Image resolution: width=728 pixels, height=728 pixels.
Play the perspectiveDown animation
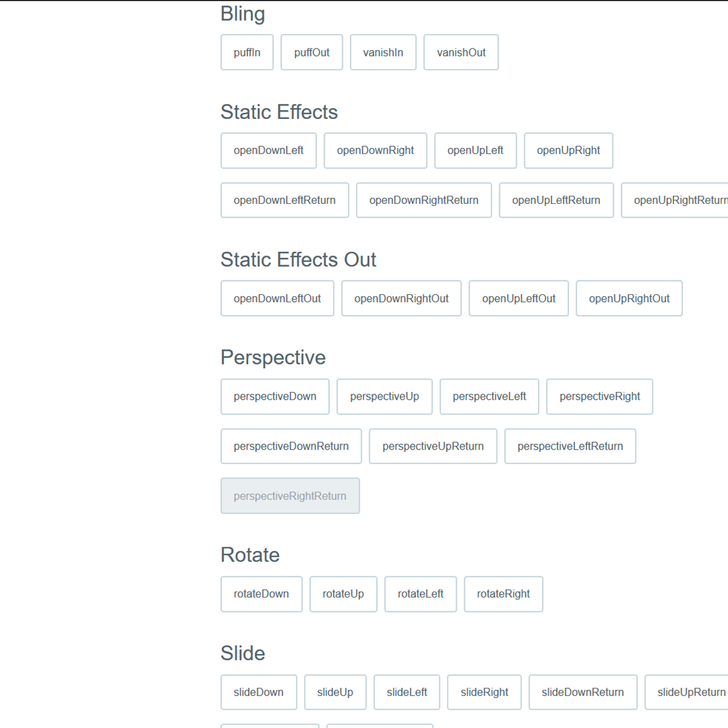pyautogui.click(x=275, y=397)
